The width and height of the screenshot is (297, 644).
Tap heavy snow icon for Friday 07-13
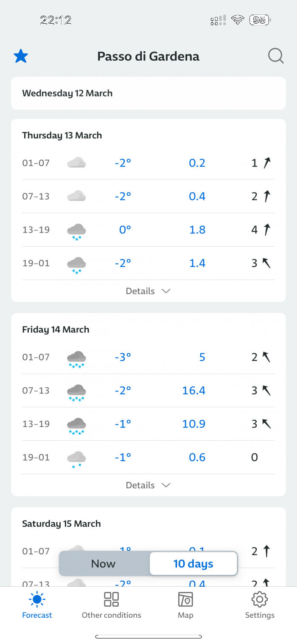click(76, 393)
